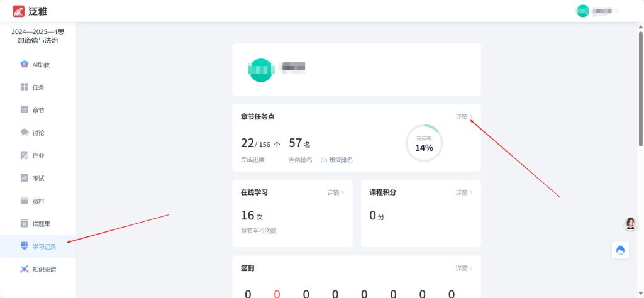Open 在线学习 详情 link
This screenshot has height=298, width=644.
(x=336, y=192)
